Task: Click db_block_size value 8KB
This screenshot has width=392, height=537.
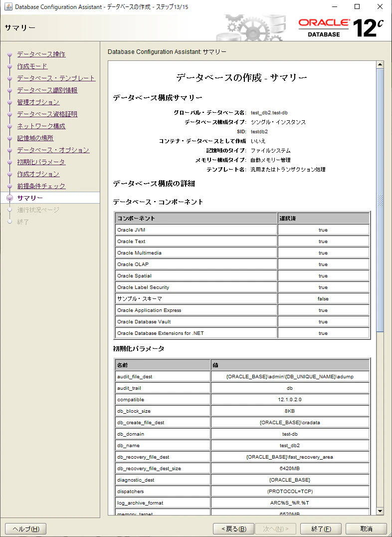Action: coord(290,411)
